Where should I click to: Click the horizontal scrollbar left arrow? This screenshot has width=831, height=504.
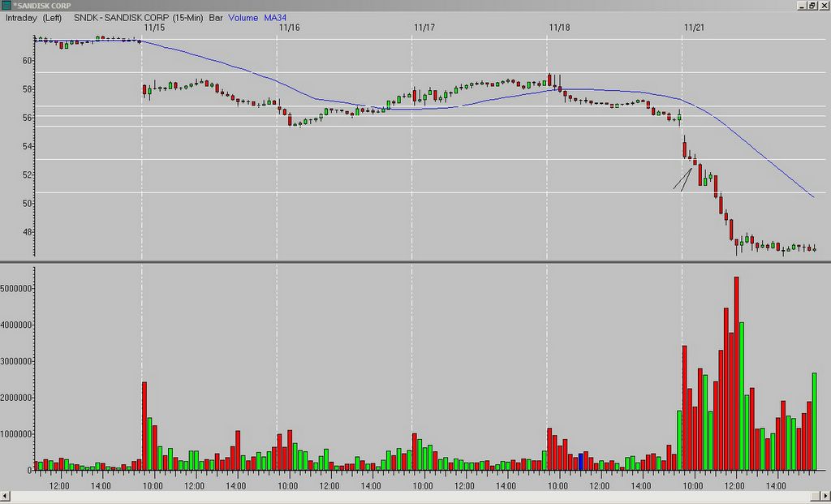[x=5, y=496]
